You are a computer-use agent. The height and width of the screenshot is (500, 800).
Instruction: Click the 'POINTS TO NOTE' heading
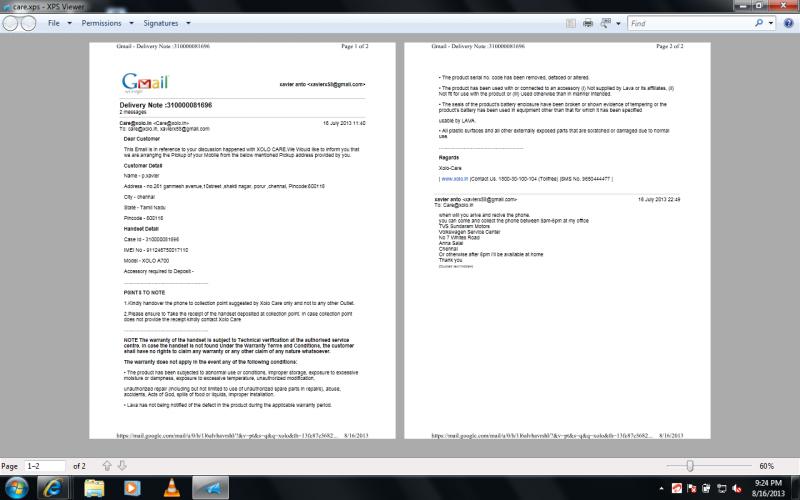[144, 293]
